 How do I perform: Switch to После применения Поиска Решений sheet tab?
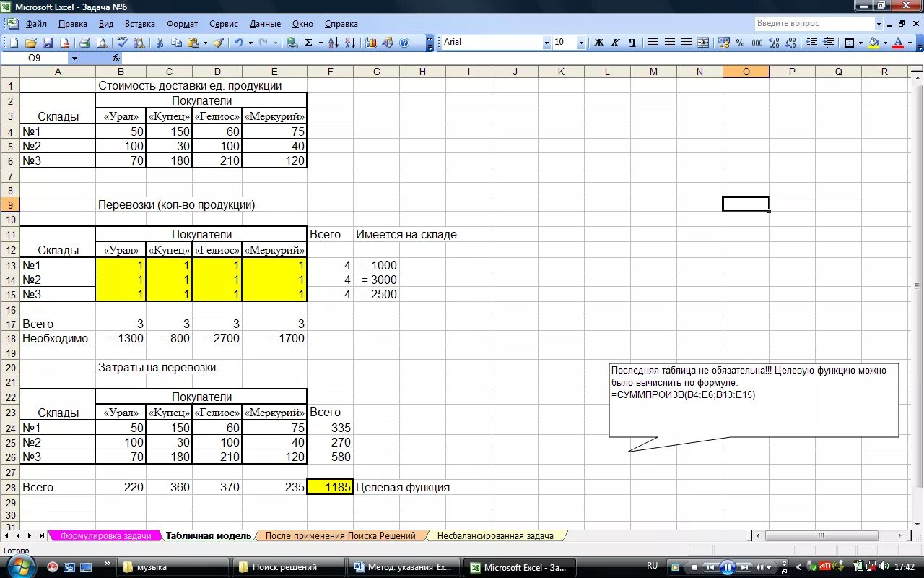[x=340, y=536]
